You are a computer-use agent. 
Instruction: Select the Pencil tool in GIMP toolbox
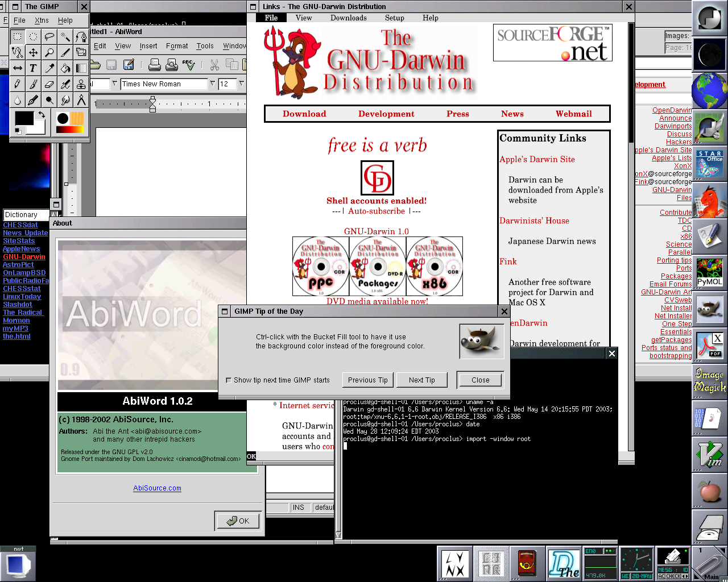coord(18,85)
